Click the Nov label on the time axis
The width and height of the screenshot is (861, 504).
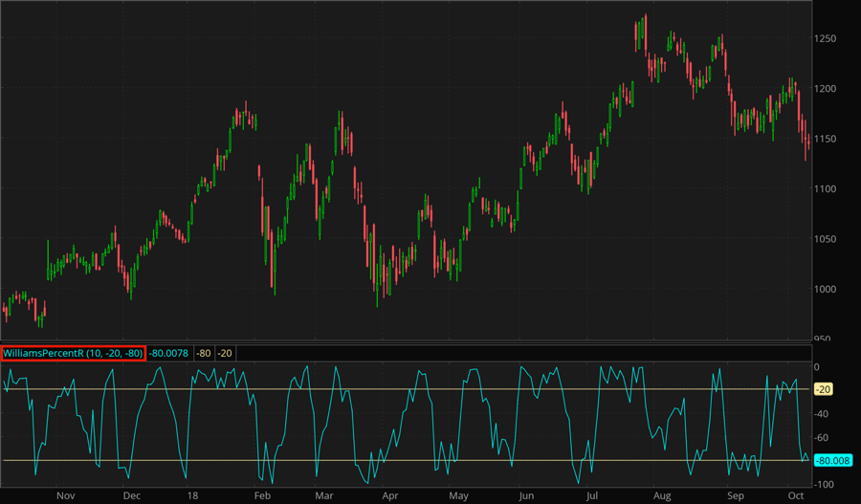click(x=65, y=496)
